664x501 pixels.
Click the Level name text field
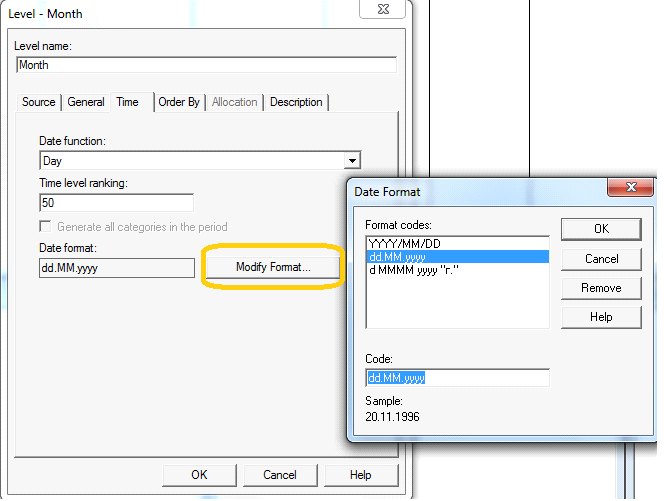coord(207,65)
